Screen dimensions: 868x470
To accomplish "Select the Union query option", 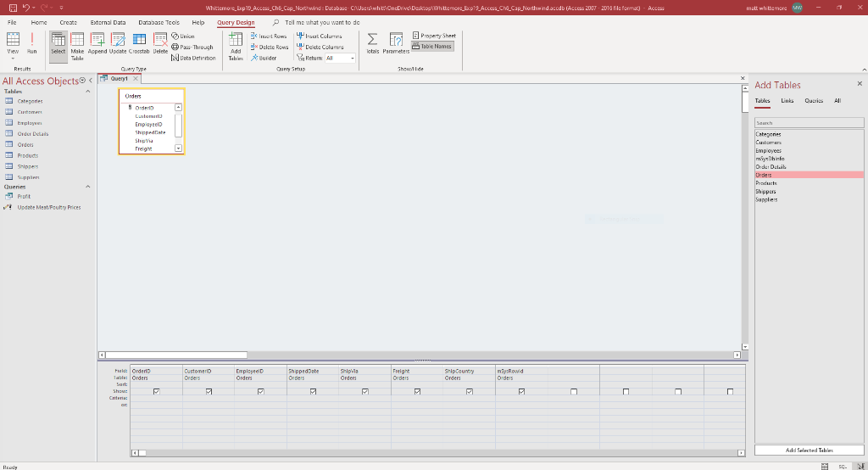I will coord(183,36).
